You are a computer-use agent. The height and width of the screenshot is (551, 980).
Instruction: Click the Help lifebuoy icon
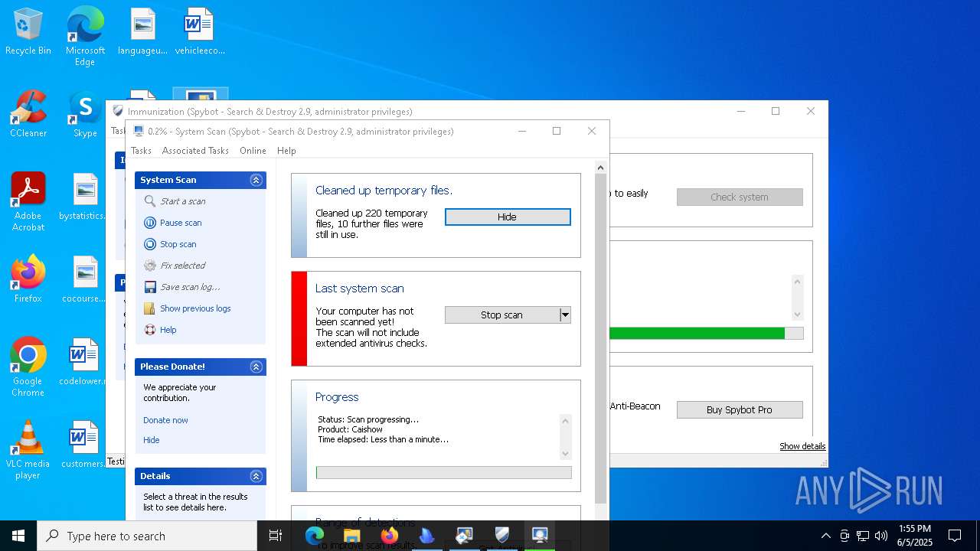150,330
